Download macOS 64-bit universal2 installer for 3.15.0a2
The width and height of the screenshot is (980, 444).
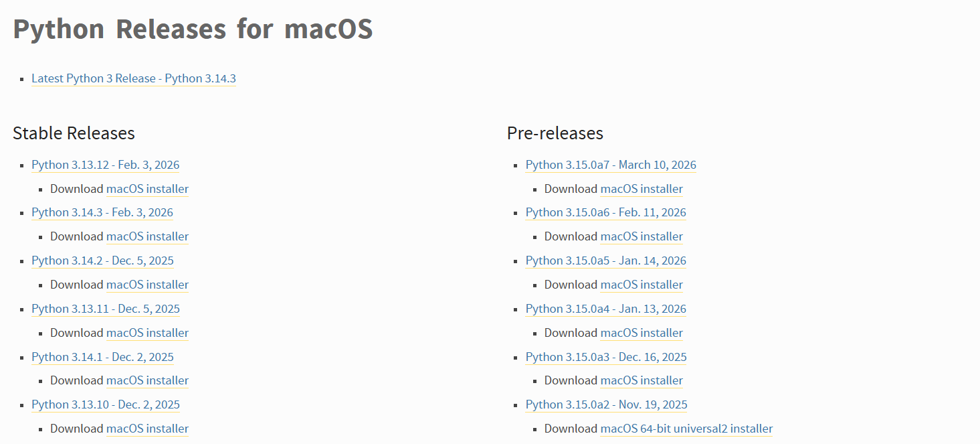pyautogui.click(x=686, y=429)
